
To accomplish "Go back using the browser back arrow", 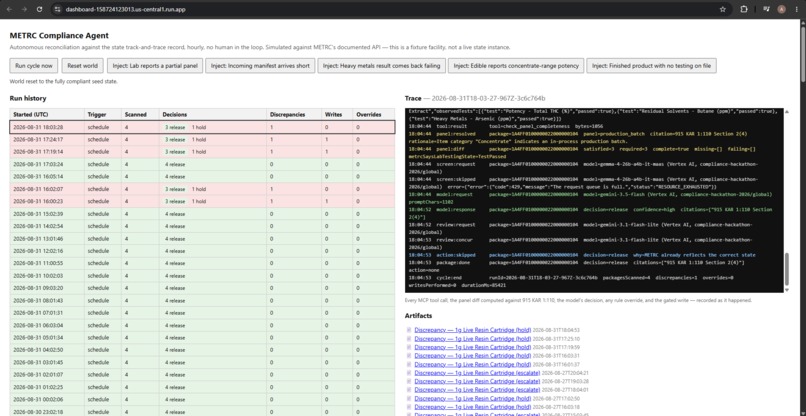I will coord(9,9).
